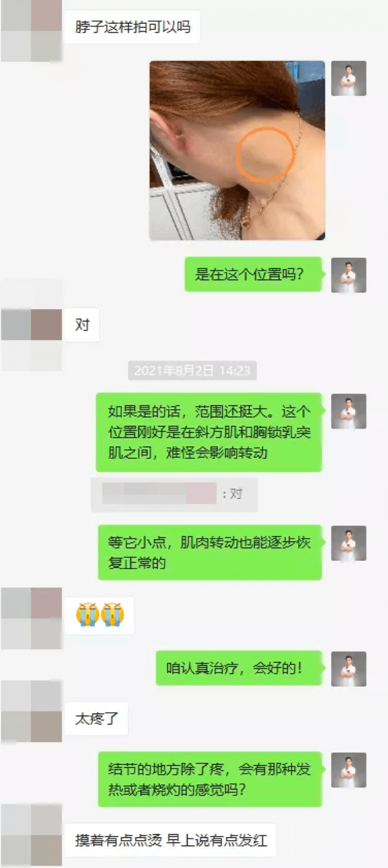Select the green "是在这个位置吗?" bubble
Screen dimensions: 388x868
[253, 274]
